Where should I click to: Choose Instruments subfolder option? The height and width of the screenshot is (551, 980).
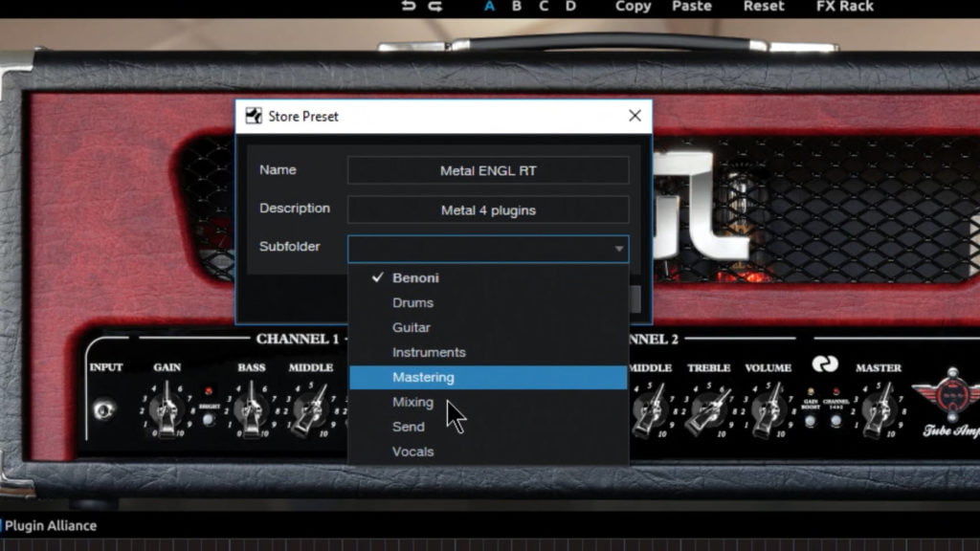click(x=488, y=352)
